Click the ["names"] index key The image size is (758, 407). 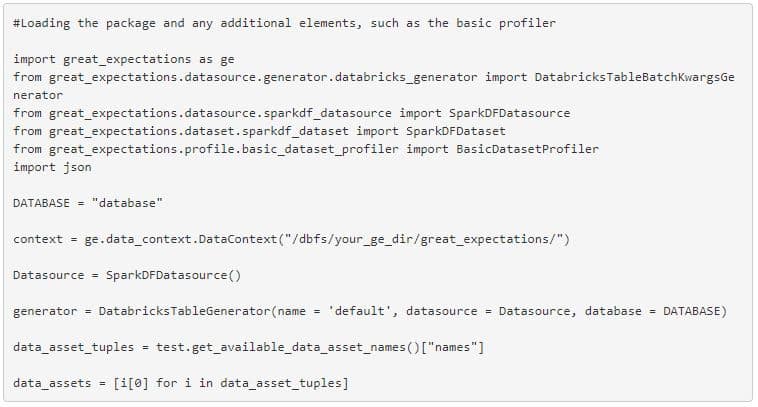(452, 347)
